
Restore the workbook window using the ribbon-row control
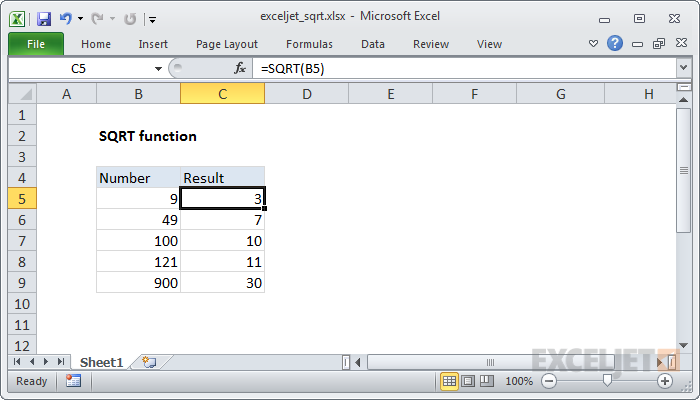click(x=659, y=43)
